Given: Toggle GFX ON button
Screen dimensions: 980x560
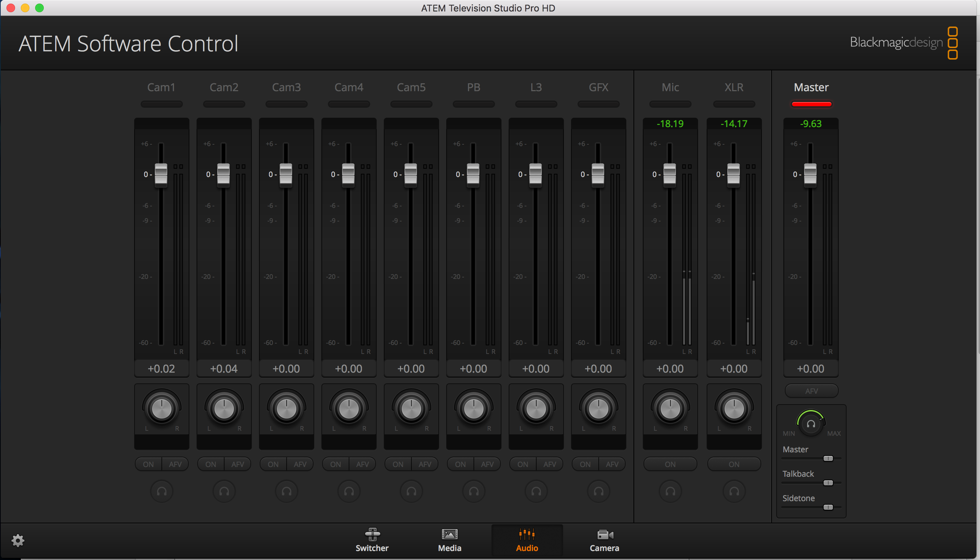Looking at the screenshot, I should (585, 464).
